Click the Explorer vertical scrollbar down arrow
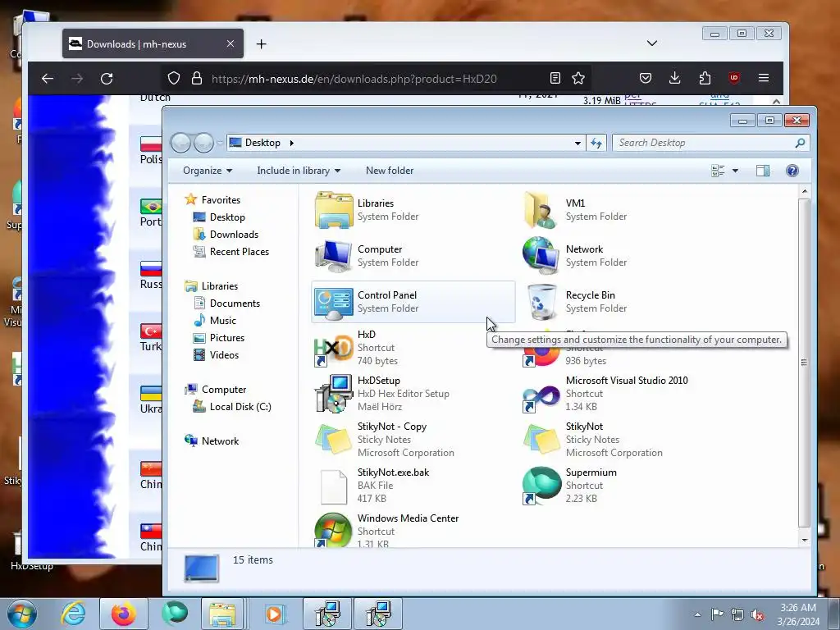 tap(804, 540)
